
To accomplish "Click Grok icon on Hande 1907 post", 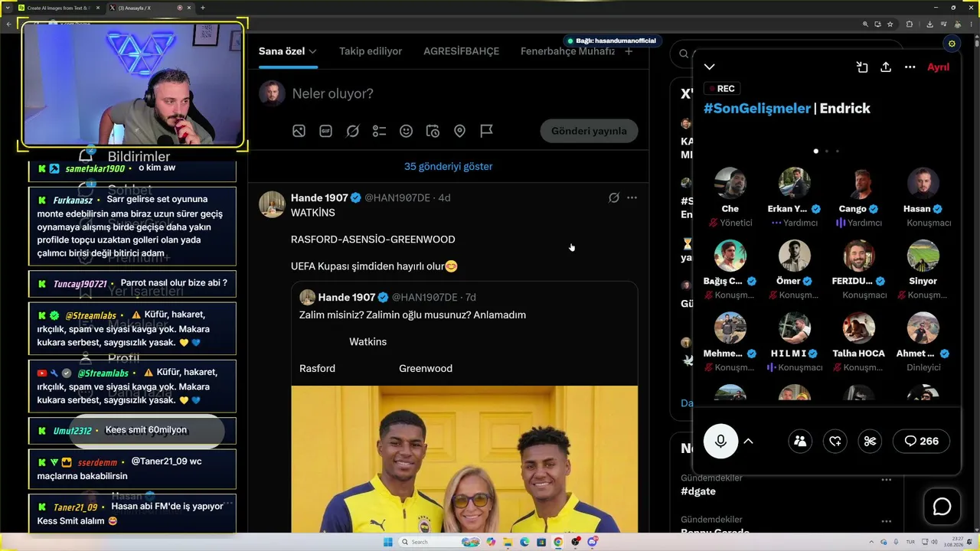I will 613,197.
